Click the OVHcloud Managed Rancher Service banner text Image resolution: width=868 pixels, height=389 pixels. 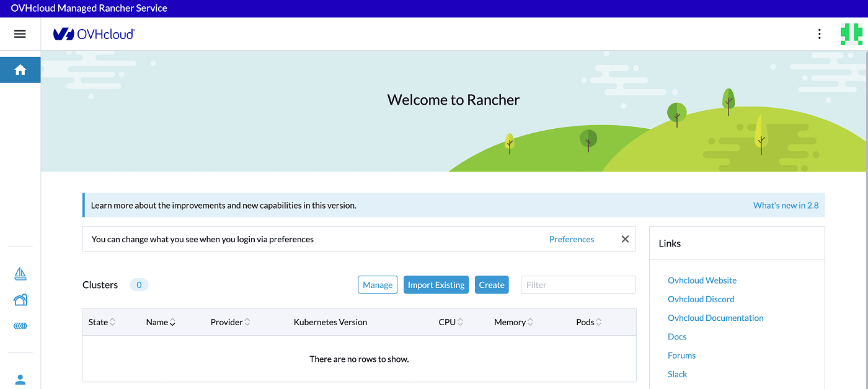(89, 9)
